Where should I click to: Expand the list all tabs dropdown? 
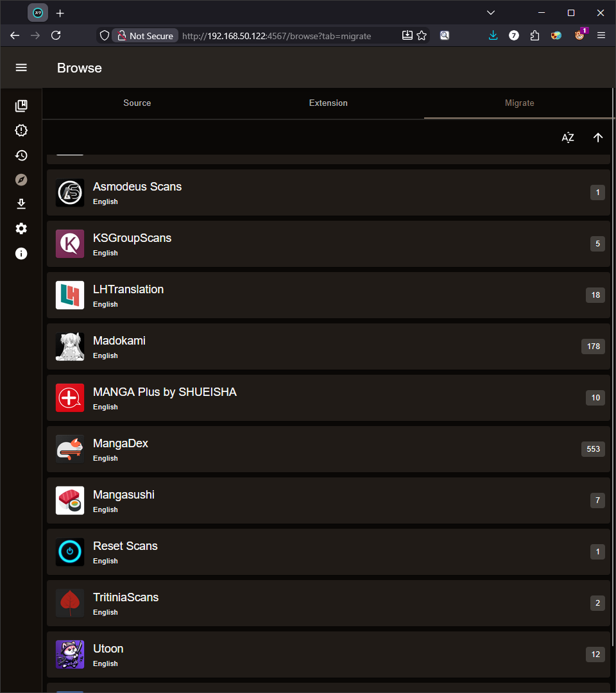coord(490,13)
